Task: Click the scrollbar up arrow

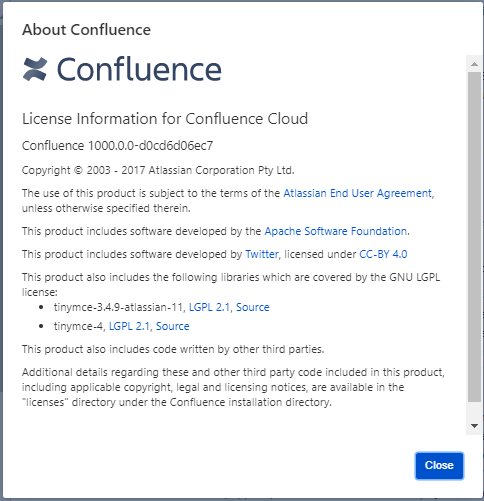Action: pos(474,64)
